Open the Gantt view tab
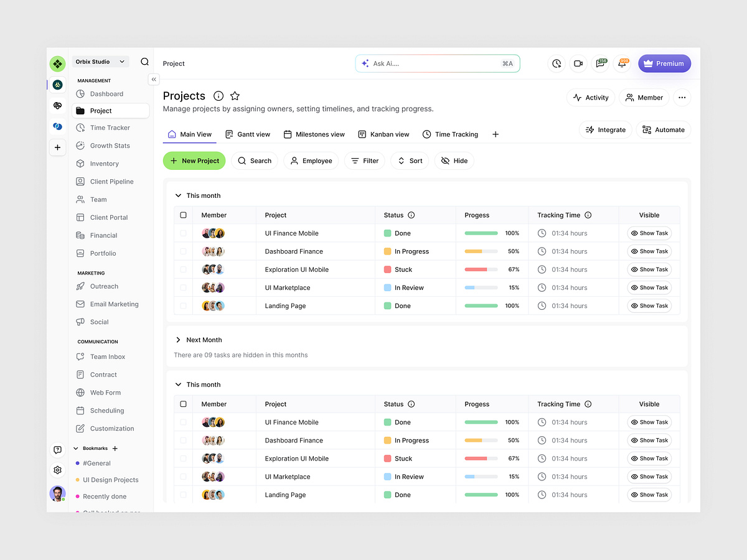The image size is (747, 560). tap(248, 134)
